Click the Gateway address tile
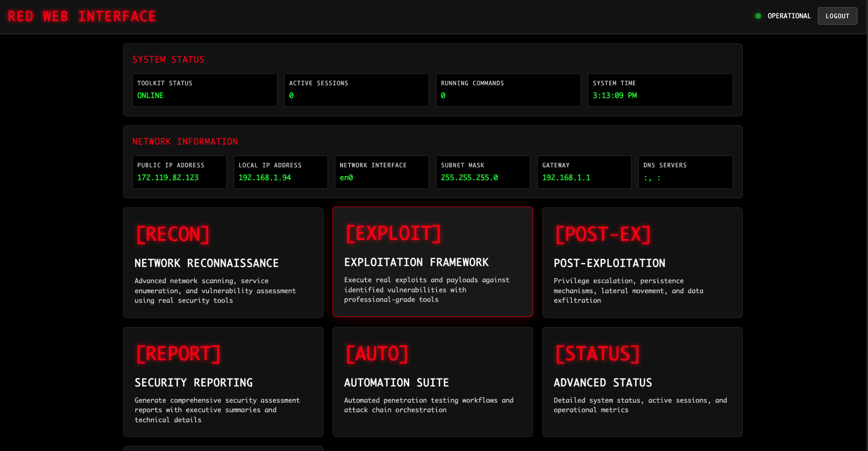Viewport: 868px width, 451px height. [584, 172]
